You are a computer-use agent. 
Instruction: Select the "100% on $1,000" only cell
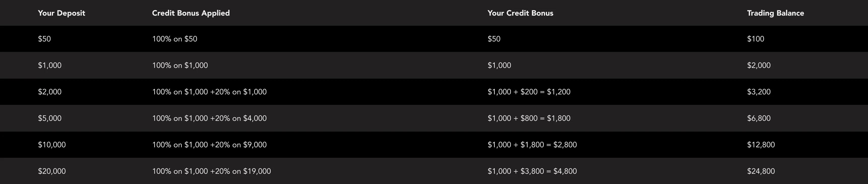tap(180, 65)
